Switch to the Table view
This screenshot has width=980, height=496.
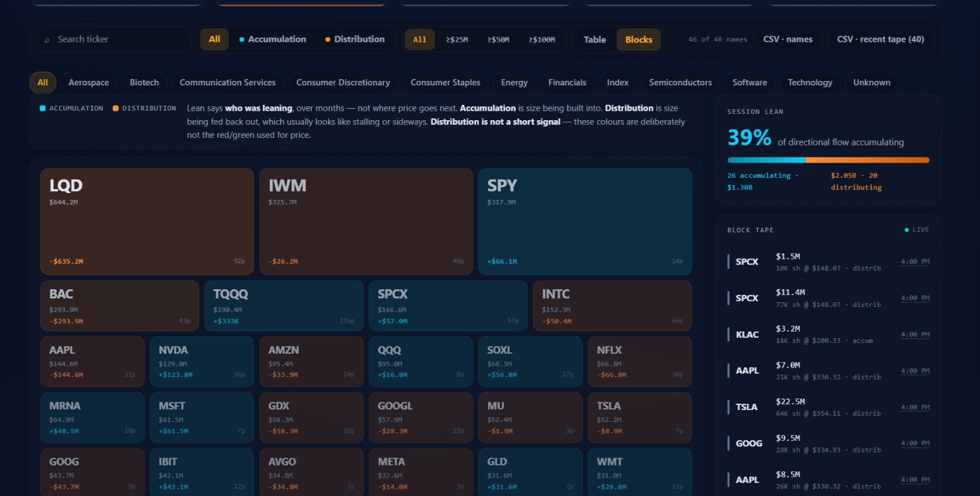pos(595,39)
